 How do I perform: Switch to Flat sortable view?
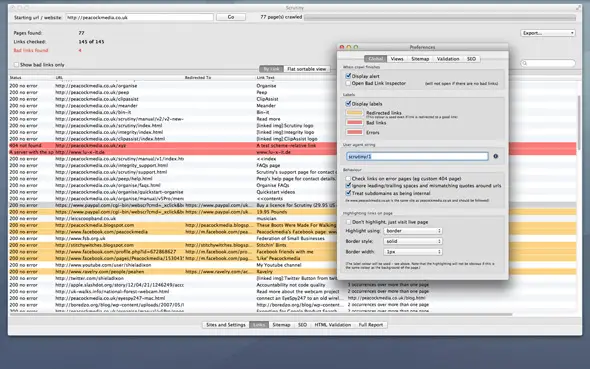pyautogui.click(x=306, y=69)
